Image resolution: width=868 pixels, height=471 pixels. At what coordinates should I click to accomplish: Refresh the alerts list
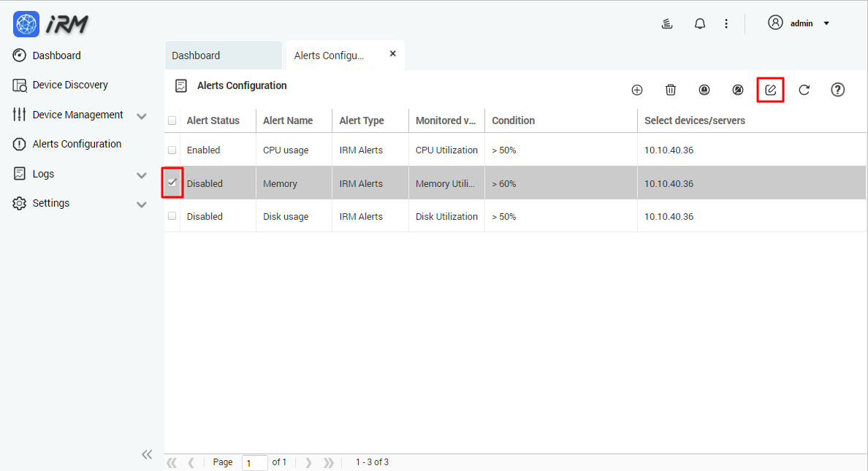[804, 89]
